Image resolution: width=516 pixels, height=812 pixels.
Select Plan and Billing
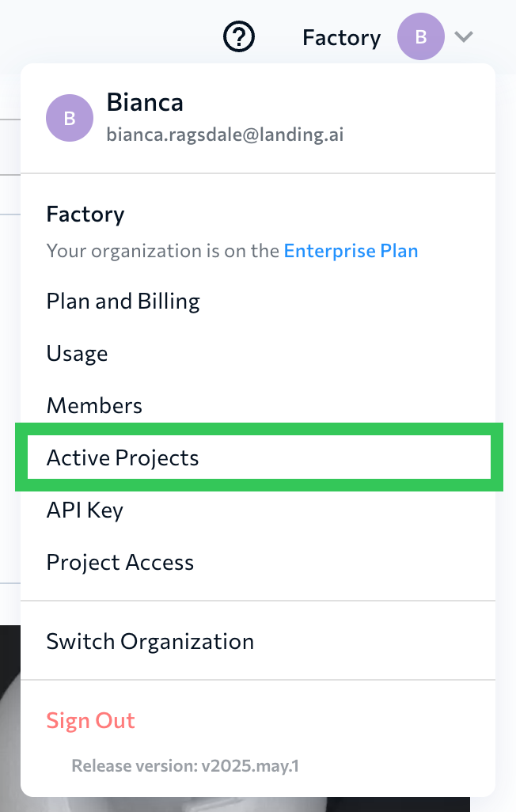click(x=123, y=301)
